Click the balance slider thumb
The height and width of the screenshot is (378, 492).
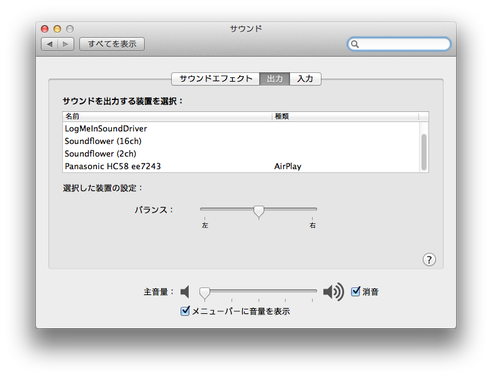click(259, 212)
